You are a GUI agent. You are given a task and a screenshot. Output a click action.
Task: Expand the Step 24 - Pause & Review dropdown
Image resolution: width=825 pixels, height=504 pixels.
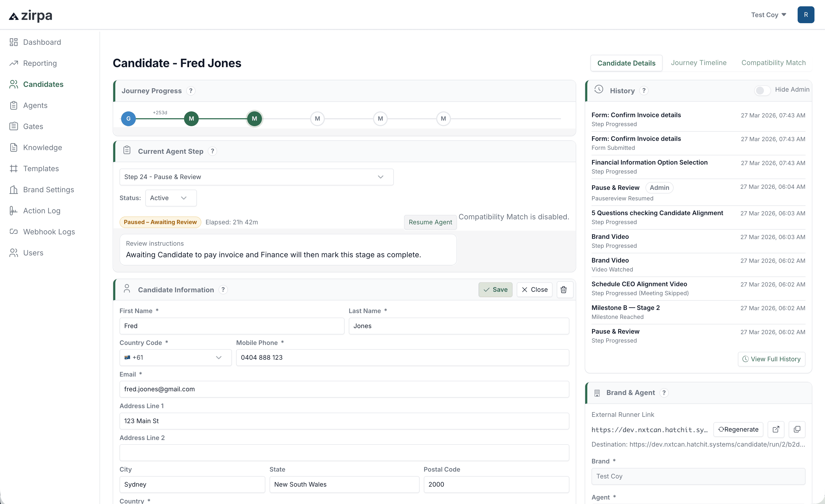pos(256,177)
